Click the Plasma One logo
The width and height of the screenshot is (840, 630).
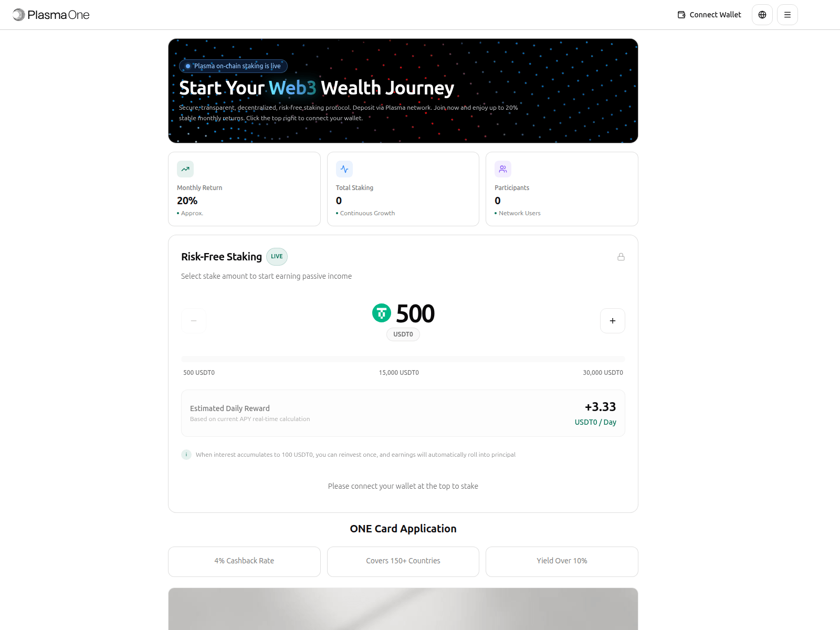point(51,15)
